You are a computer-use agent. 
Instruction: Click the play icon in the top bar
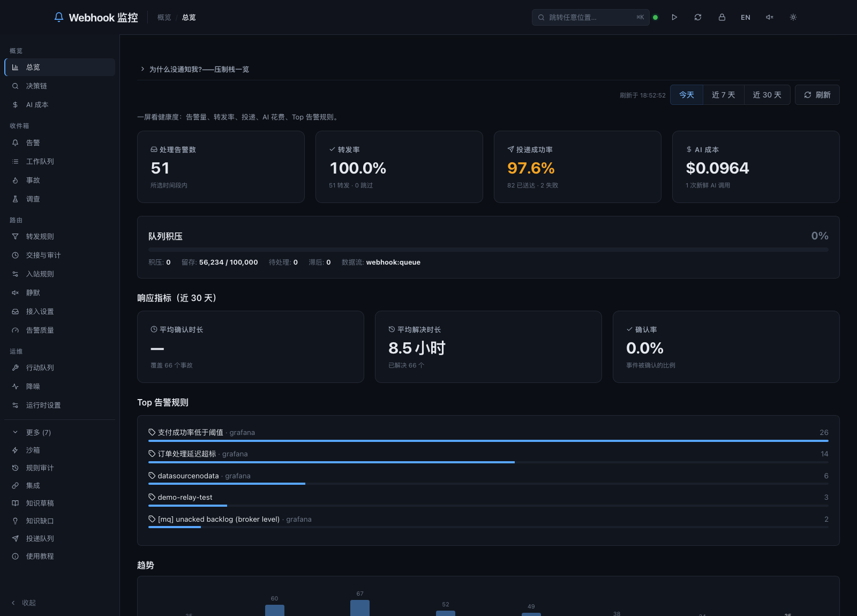pos(674,17)
